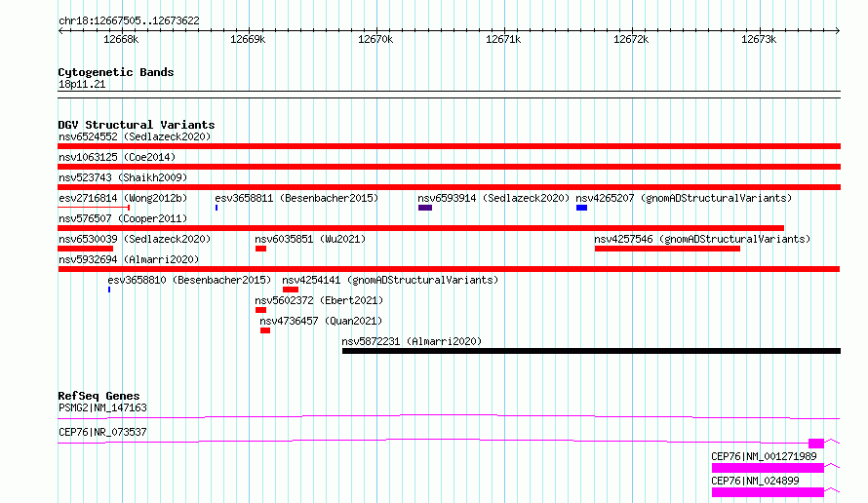
Task: Click the nsv6524552 (Sedlazeck2020) variant label
Action: pyautogui.click(x=135, y=136)
